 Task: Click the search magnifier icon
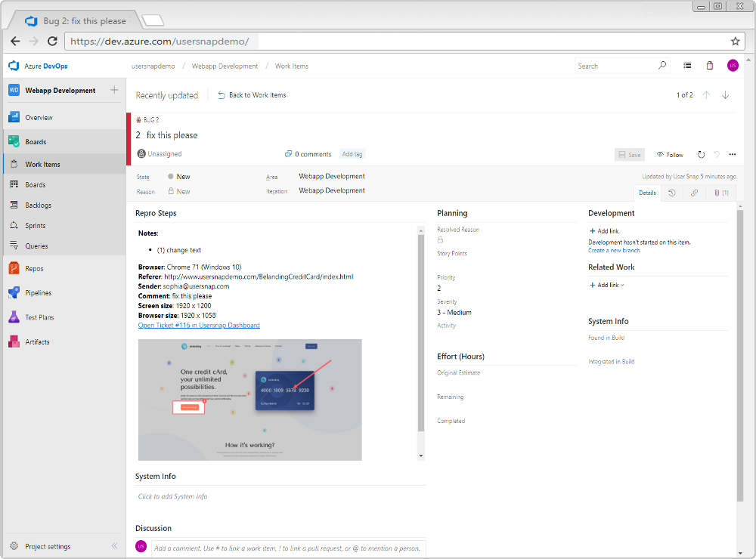(x=662, y=66)
